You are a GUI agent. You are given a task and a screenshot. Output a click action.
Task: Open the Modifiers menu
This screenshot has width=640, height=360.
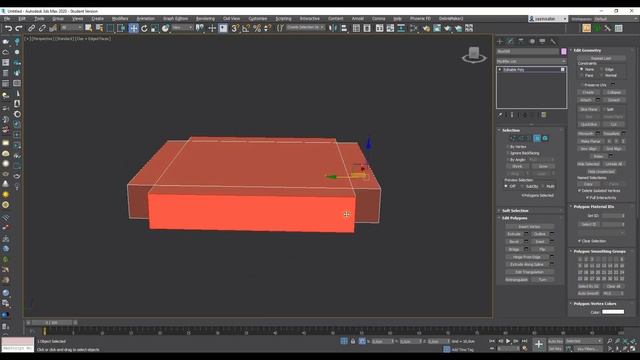click(x=120, y=19)
